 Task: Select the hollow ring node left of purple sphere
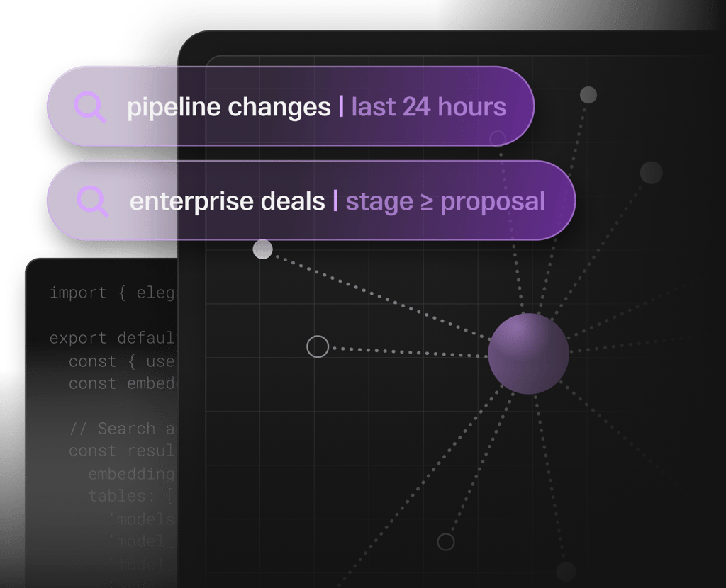click(x=318, y=347)
